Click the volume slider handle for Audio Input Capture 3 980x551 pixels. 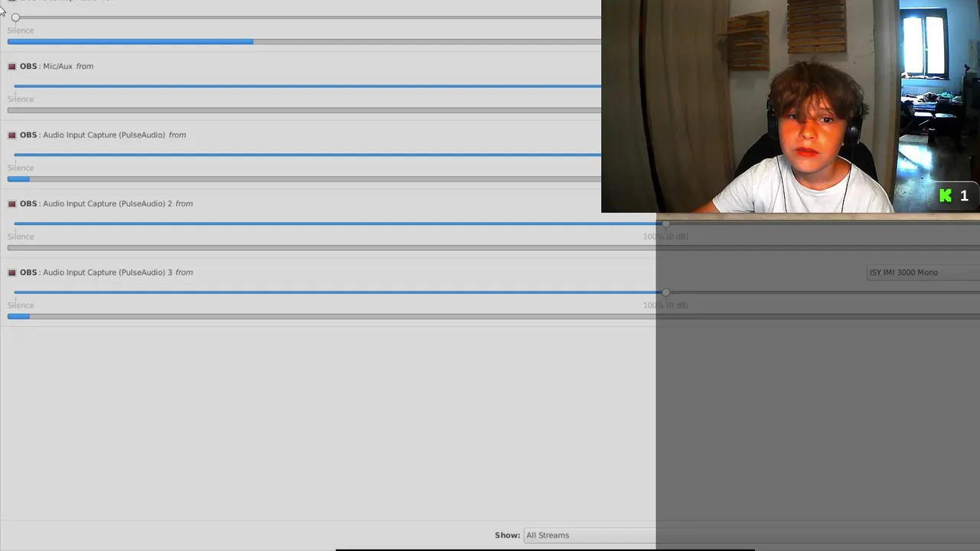click(x=665, y=293)
